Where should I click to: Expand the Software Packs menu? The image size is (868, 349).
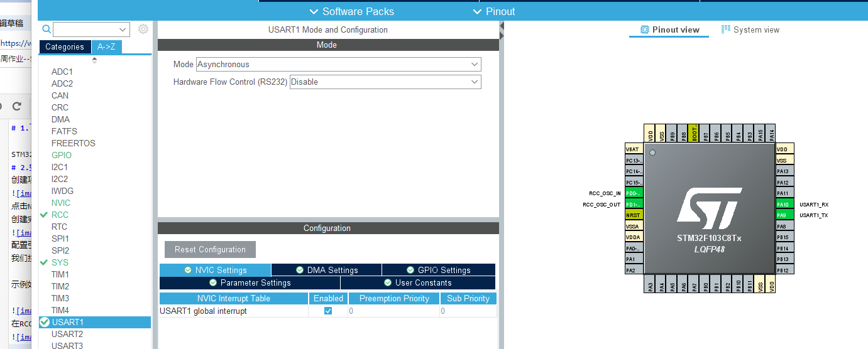tap(352, 11)
